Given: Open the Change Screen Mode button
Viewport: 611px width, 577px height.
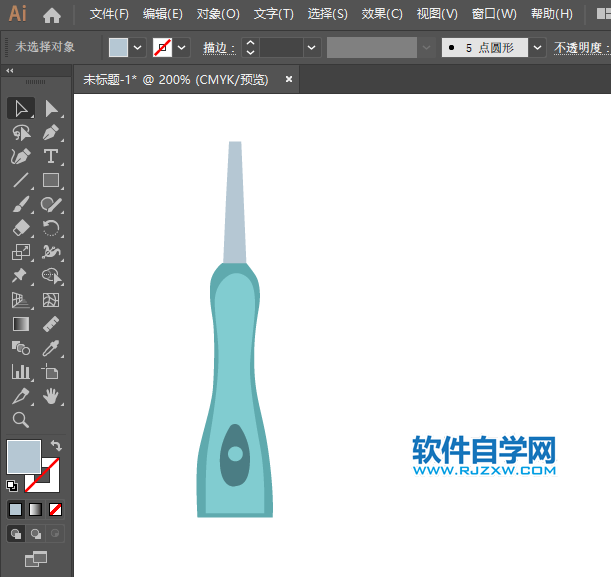Looking at the screenshot, I should pyautogui.click(x=36, y=559).
